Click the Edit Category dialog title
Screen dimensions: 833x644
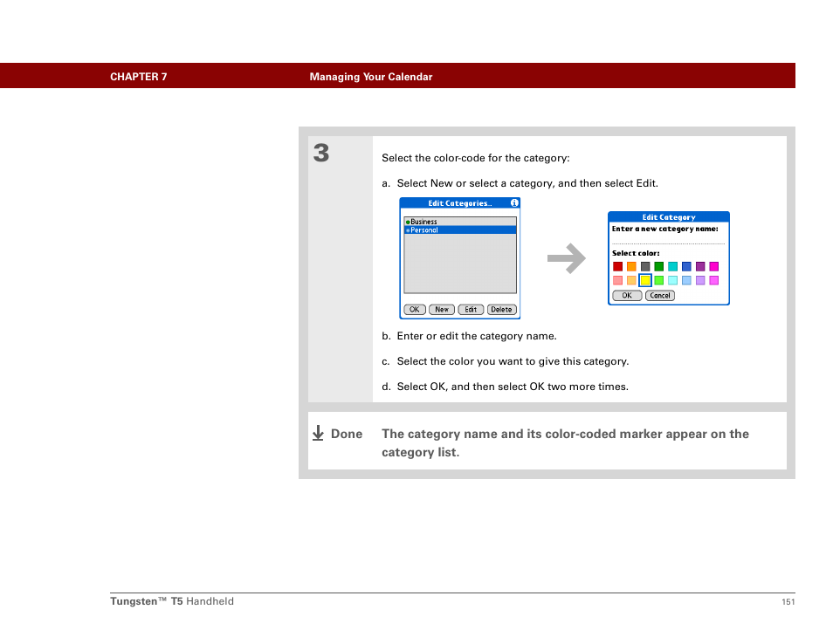tap(668, 217)
